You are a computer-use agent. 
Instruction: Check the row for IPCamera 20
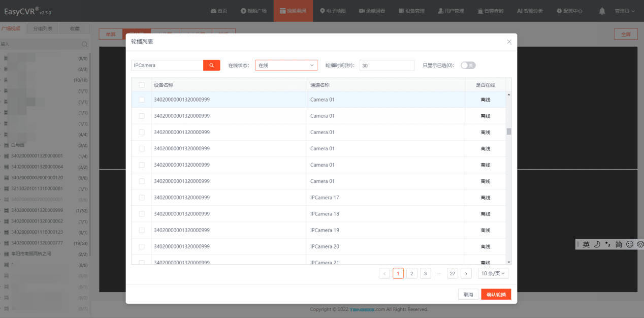(142, 246)
